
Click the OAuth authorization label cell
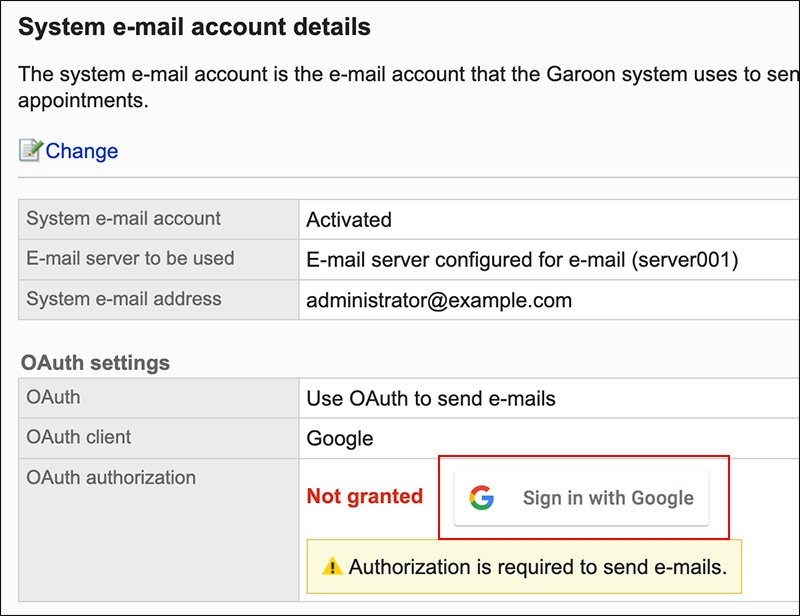(x=159, y=530)
